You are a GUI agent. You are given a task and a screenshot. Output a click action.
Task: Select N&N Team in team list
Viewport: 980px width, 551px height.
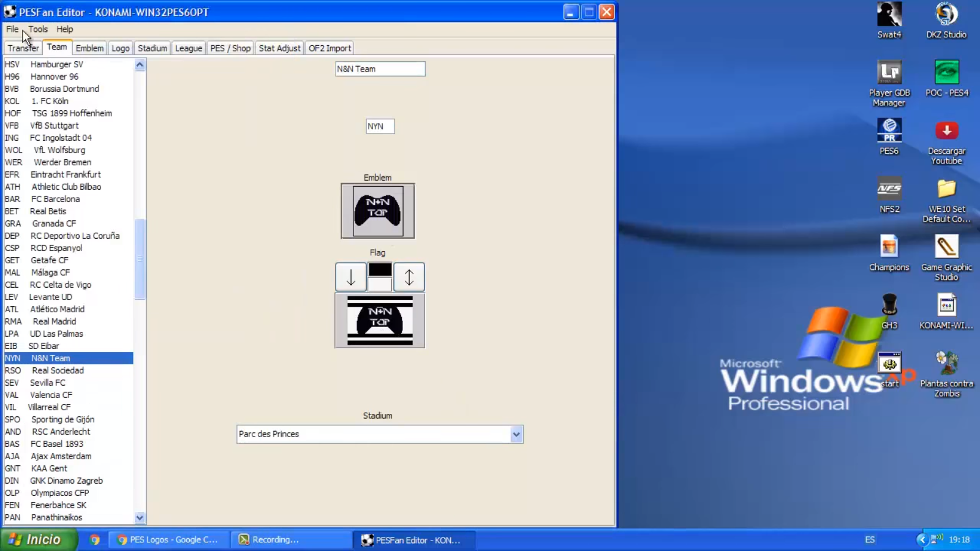[69, 358]
